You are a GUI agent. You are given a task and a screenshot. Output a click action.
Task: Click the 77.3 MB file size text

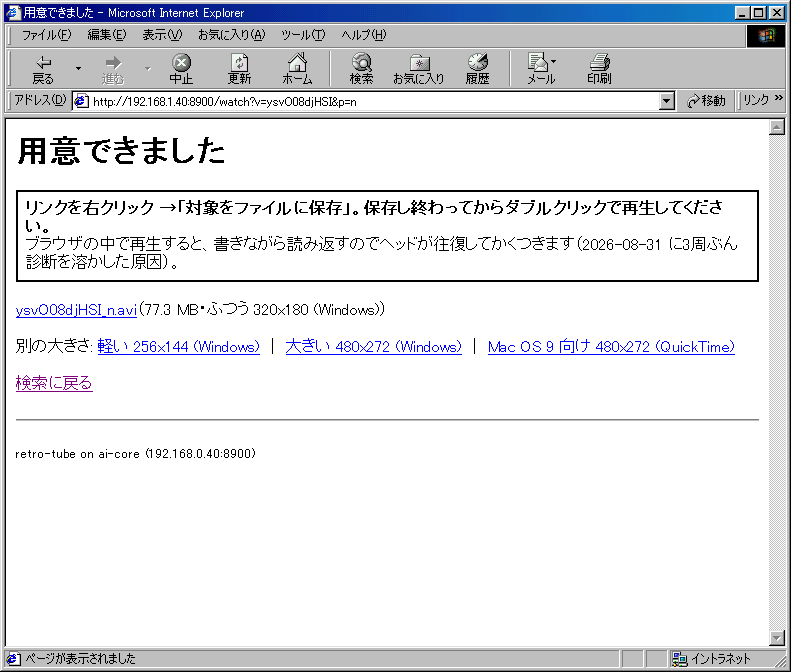point(171,310)
